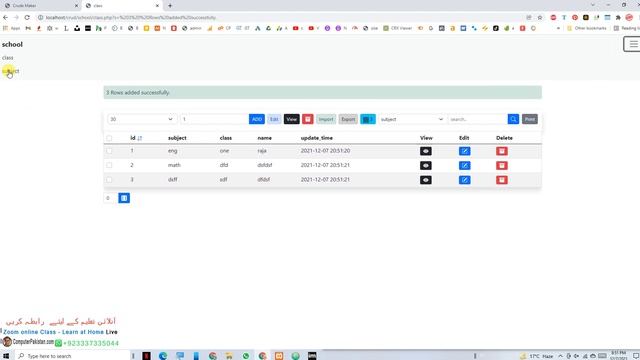Select the class browser tab
The image size is (640, 360).
click(x=122, y=6)
